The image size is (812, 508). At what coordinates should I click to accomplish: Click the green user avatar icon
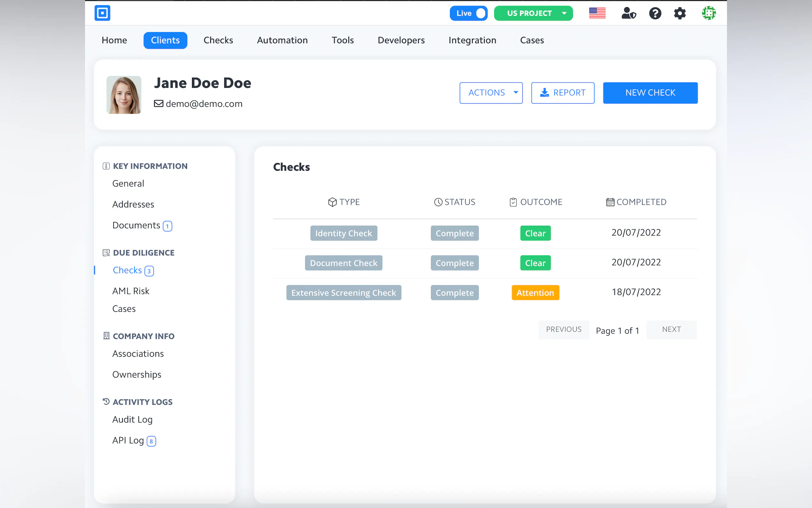pos(709,13)
